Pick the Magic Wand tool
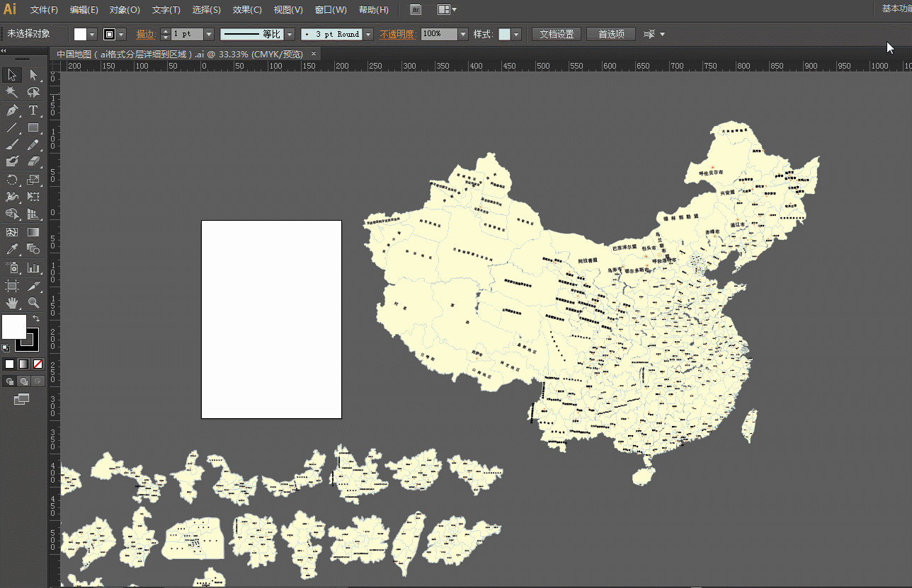The image size is (912, 588). [x=12, y=93]
